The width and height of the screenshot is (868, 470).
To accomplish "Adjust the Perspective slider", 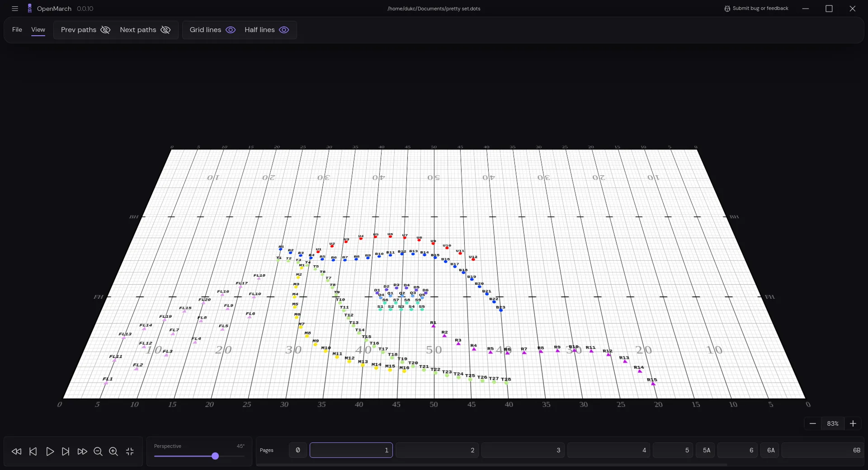I will coord(215,456).
